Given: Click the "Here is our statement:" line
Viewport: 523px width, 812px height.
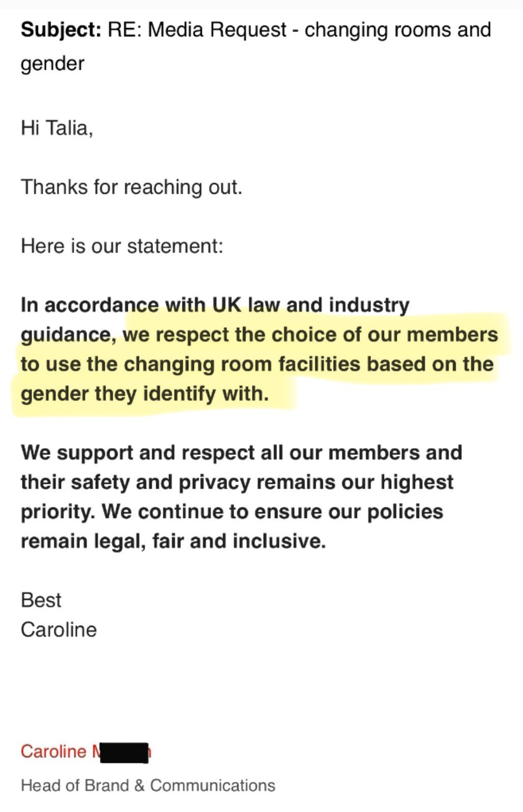Looking at the screenshot, I should (x=122, y=246).
